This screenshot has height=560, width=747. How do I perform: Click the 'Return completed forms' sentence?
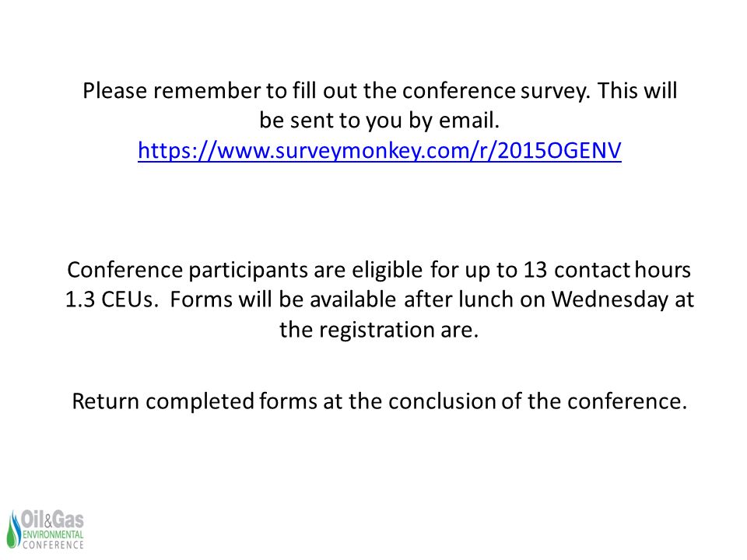click(x=379, y=401)
